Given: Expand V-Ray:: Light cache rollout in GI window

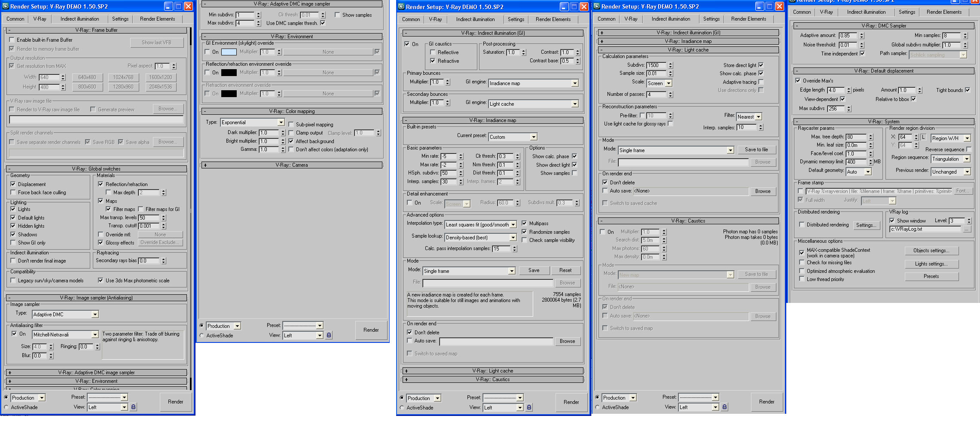Looking at the screenshot, I should tap(493, 371).
